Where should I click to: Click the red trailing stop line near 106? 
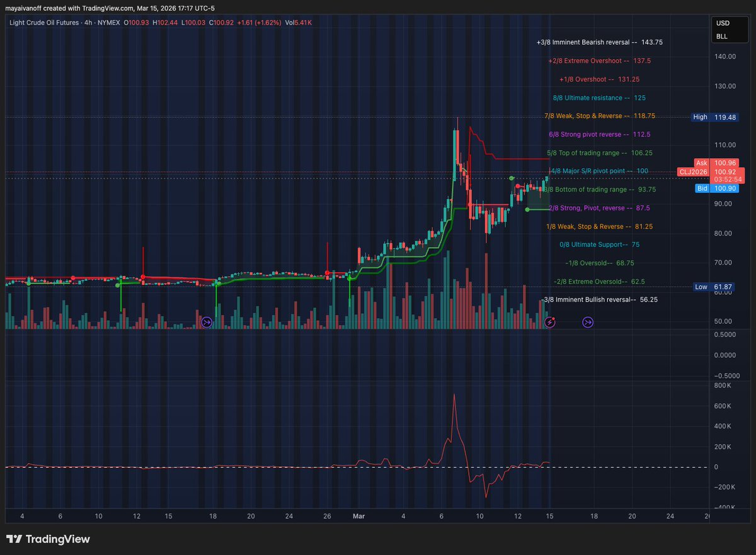523,159
